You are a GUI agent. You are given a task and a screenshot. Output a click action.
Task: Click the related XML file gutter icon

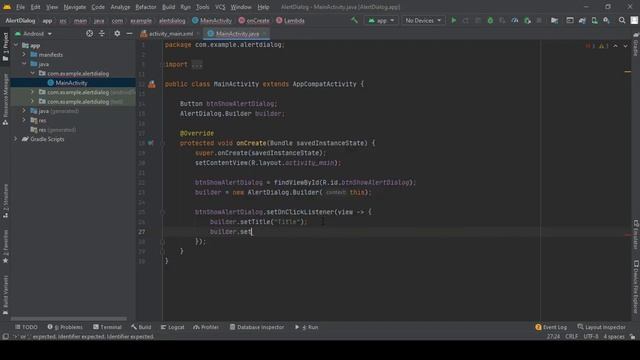[152, 84]
